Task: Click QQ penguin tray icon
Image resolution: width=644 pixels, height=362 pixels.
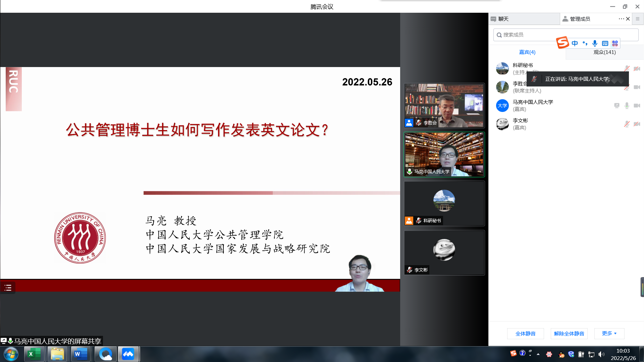Action: 561,354
